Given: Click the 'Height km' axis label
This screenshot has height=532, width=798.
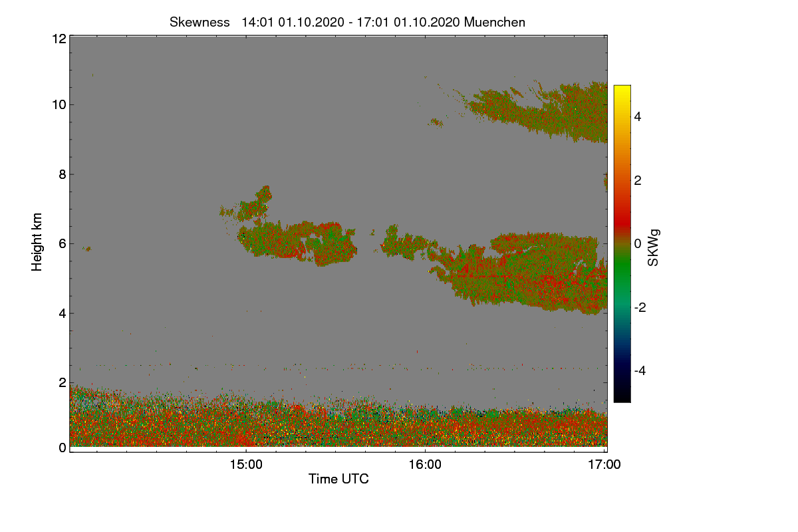Looking at the screenshot, I should (x=37, y=241).
